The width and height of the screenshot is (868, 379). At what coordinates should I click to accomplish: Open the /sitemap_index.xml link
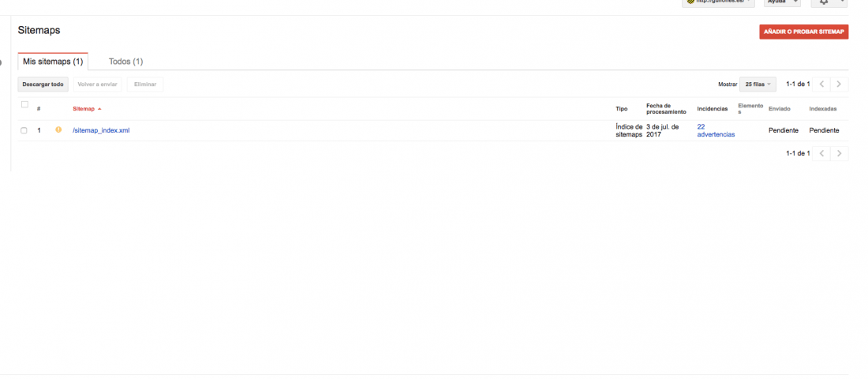[x=101, y=131]
